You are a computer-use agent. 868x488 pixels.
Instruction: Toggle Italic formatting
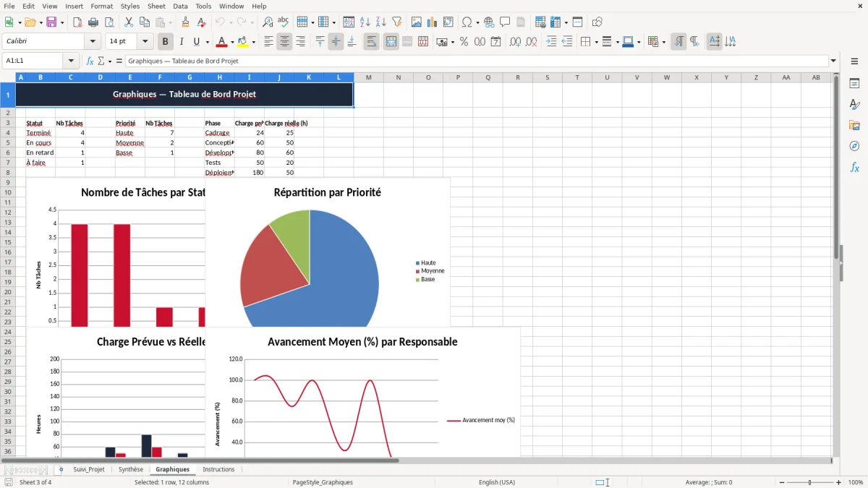click(181, 42)
